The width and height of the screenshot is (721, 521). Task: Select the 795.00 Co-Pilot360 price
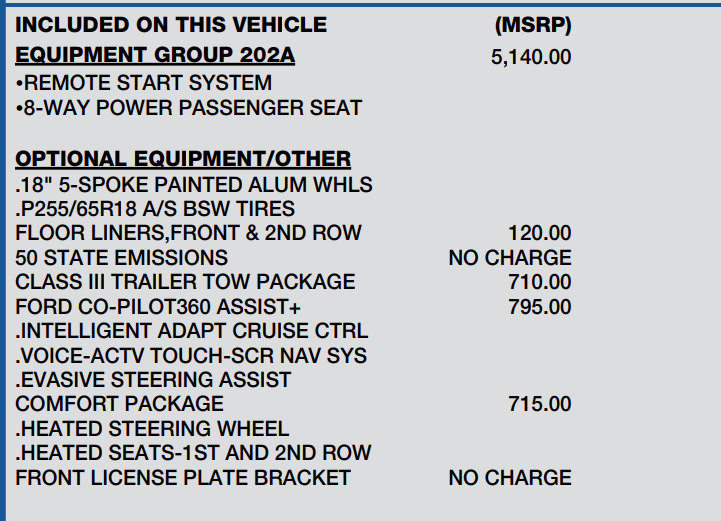point(540,306)
